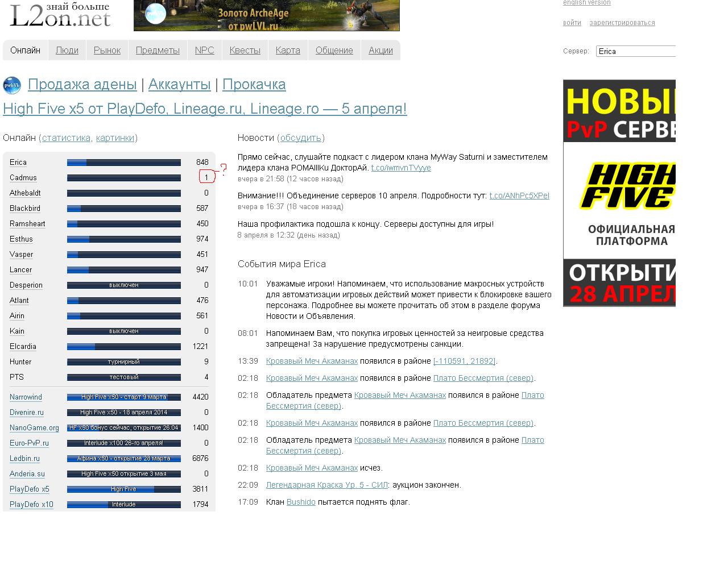
Task: Click the Elcardia online load bar
Action: (124, 347)
